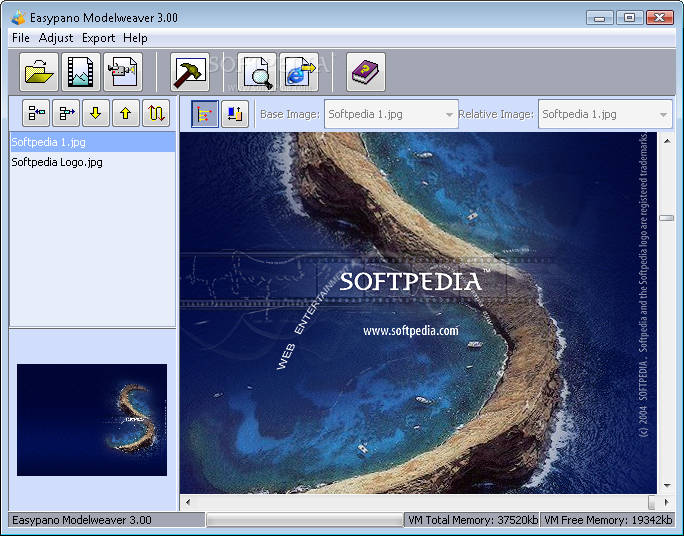Select Softpedia 1.jpg in the file list
This screenshot has width=684, height=536.
tap(93, 142)
